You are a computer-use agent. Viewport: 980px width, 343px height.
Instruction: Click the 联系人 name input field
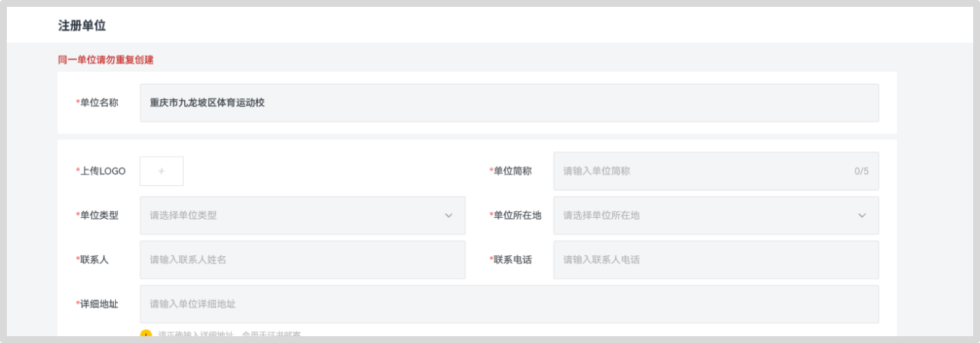[302, 260]
